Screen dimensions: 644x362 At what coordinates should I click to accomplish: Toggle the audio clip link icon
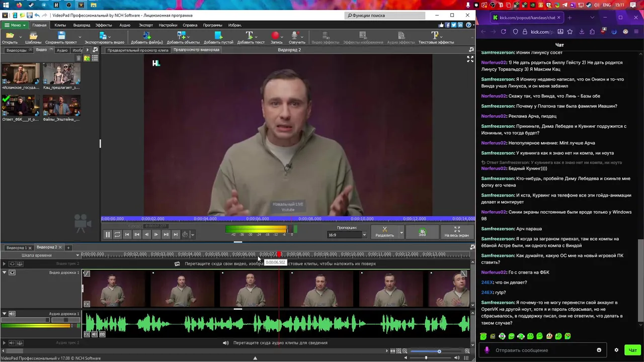point(102,334)
